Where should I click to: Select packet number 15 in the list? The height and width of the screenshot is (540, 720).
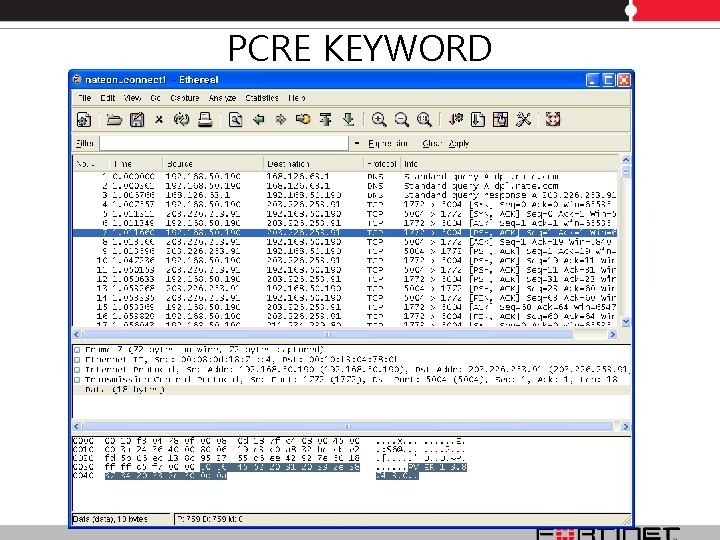click(x=346, y=307)
